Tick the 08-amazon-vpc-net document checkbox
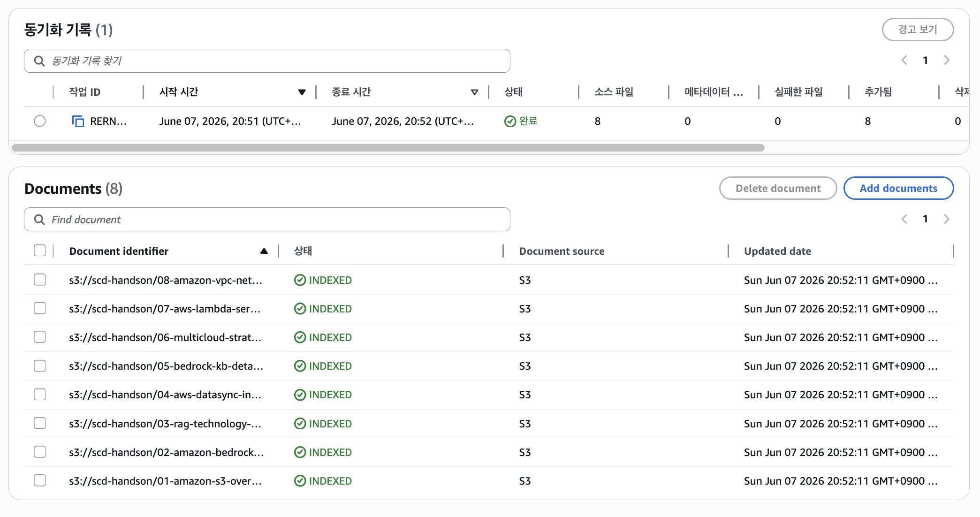This screenshot has width=980, height=517. click(x=40, y=280)
